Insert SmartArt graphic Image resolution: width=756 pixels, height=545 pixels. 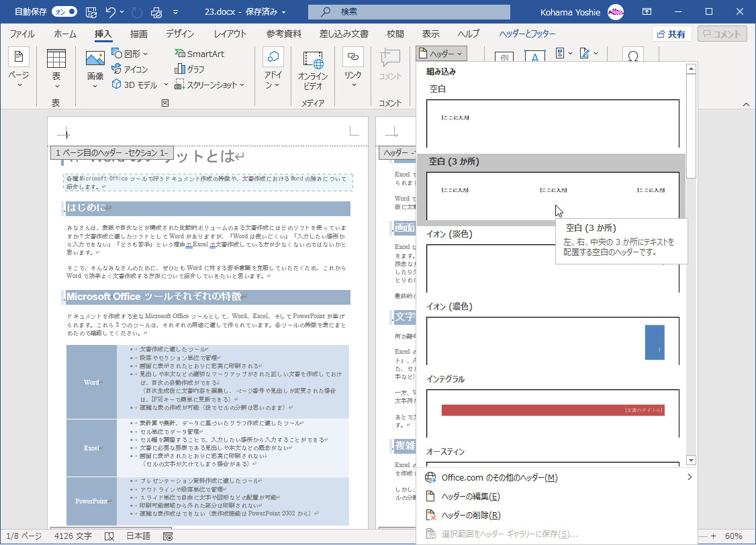coord(199,54)
